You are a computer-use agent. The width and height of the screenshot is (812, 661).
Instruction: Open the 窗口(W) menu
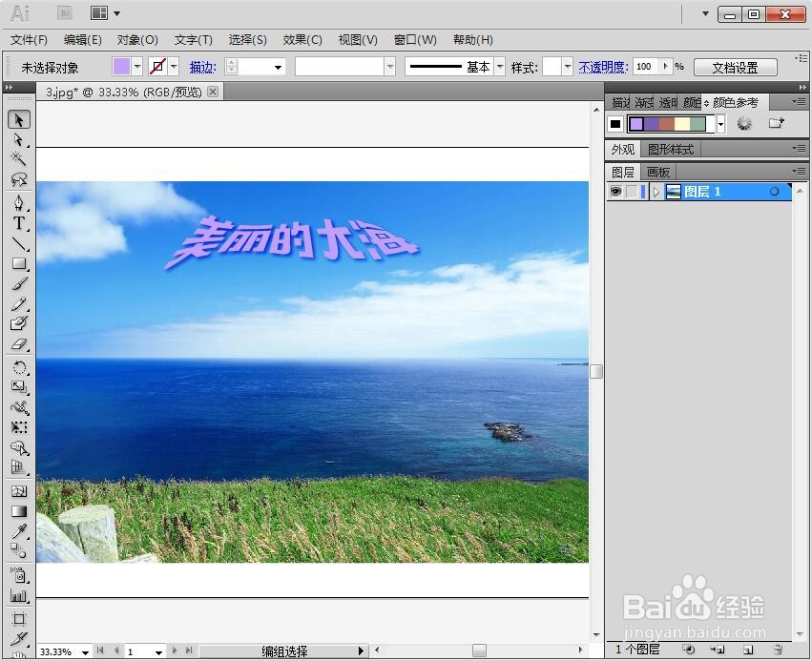coord(415,40)
